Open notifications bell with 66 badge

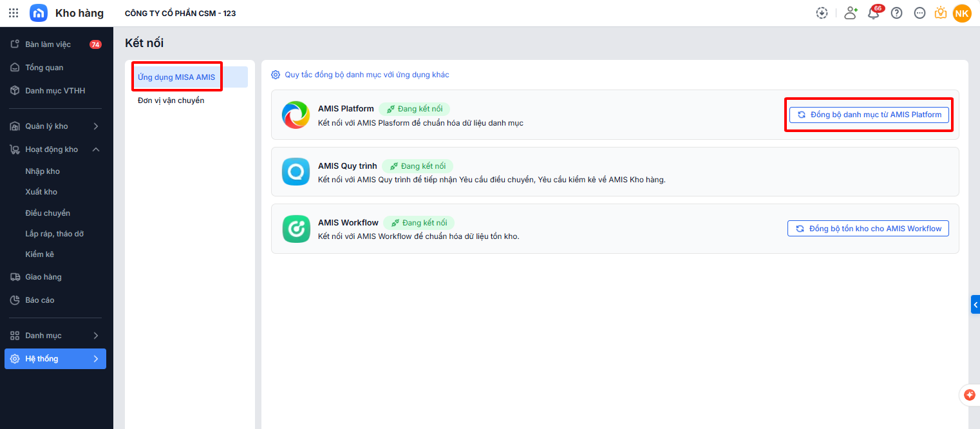coord(874,13)
